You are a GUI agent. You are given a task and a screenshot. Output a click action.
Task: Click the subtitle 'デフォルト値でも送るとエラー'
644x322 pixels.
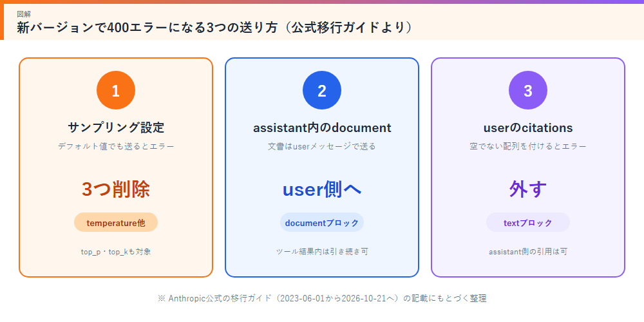click(116, 146)
